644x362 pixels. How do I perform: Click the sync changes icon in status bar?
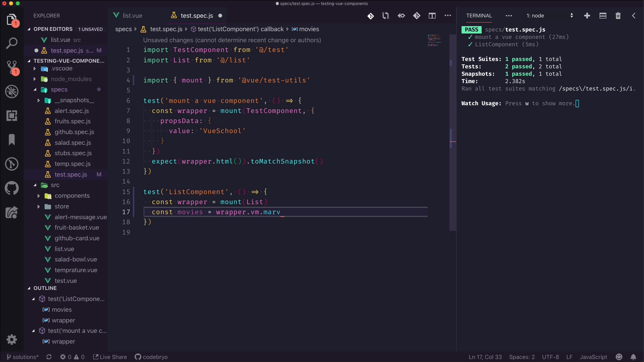(x=49, y=357)
